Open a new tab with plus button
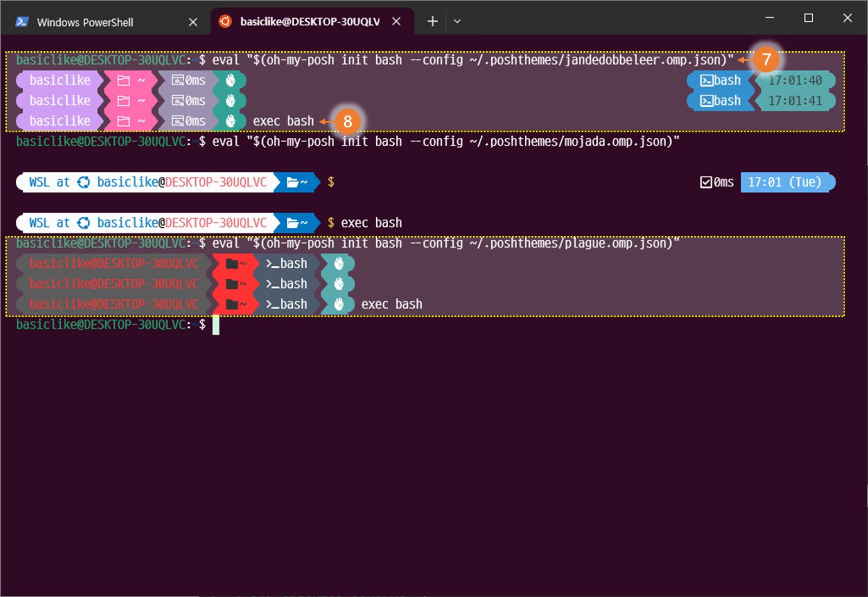Image resolution: width=868 pixels, height=597 pixels. (x=432, y=21)
